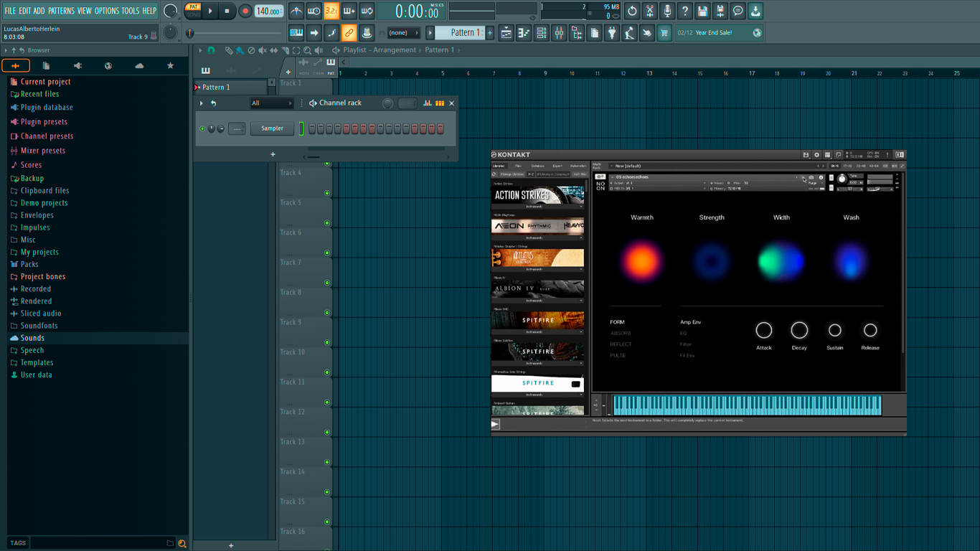Open the PATTERNS menu
Screen dimensions: 980x551
pyautogui.click(x=61, y=11)
